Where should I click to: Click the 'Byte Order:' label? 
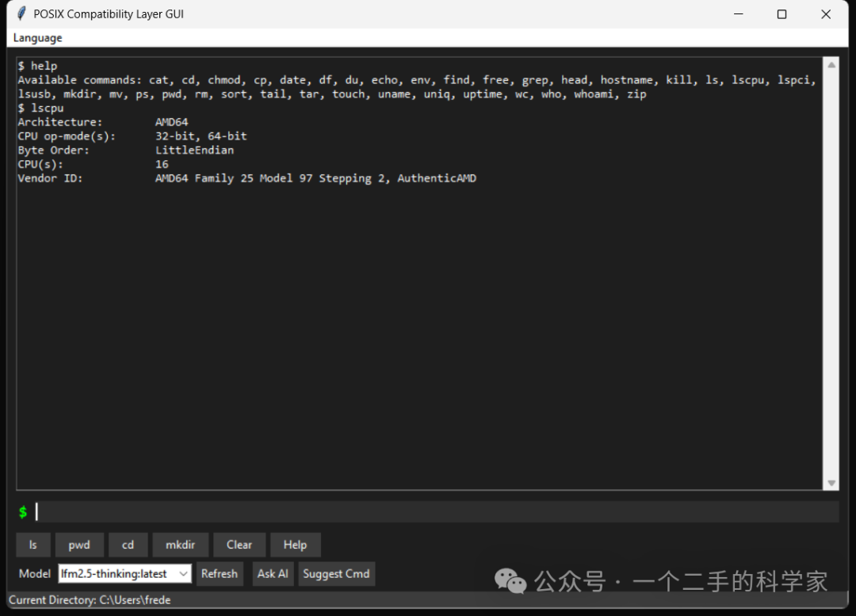[x=54, y=150]
